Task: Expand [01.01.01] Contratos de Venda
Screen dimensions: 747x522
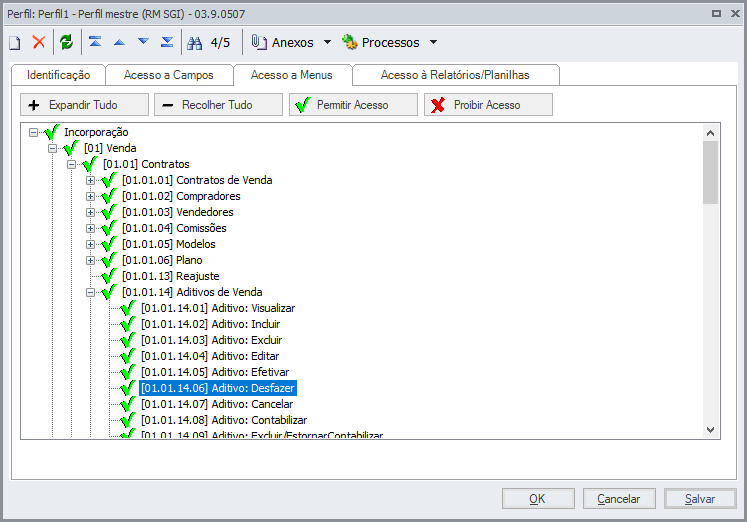Action: (x=90, y=181)
